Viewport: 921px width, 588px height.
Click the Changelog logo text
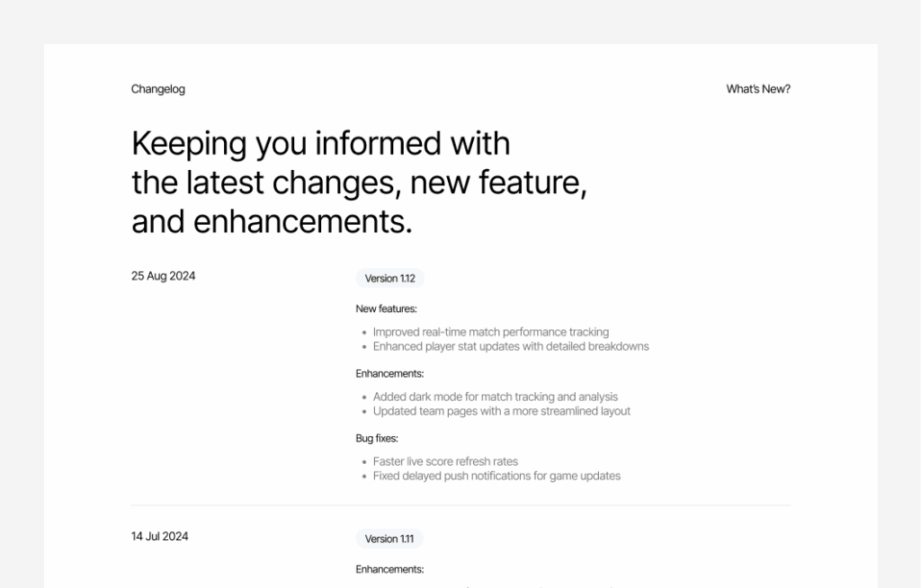click(158, 89)
